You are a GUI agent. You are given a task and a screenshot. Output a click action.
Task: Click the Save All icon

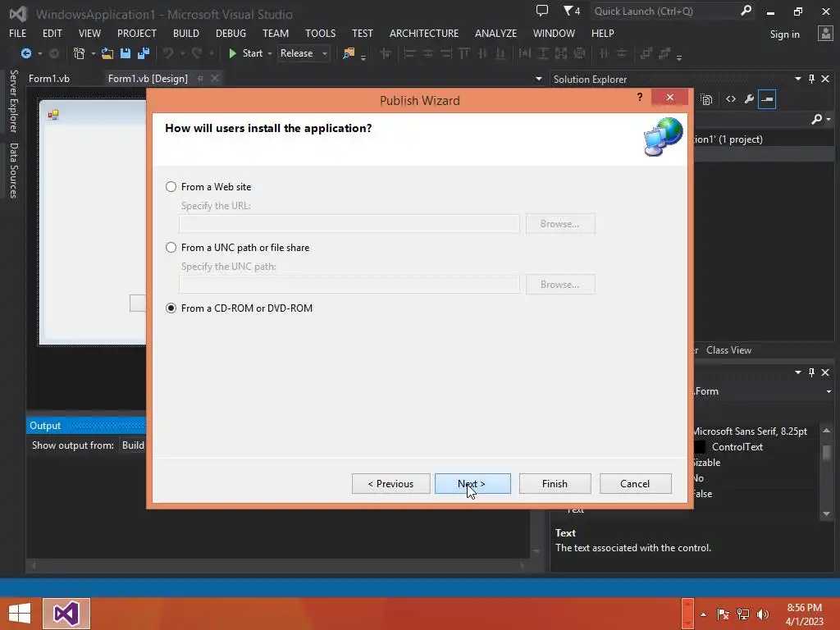point(144,53)
